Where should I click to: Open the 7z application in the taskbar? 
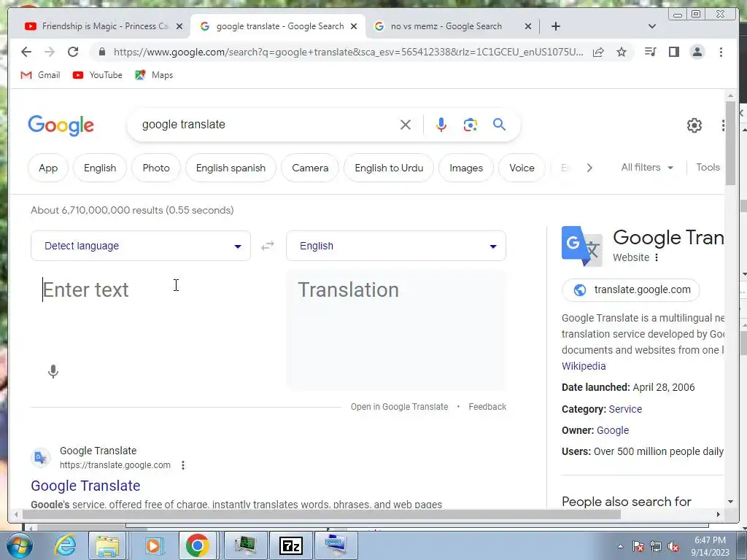pyautogui.click(x=290, y=545)
